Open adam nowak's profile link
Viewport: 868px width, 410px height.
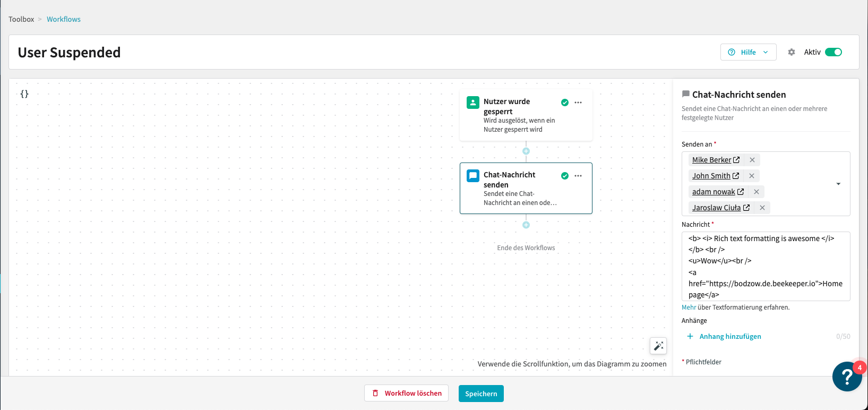718,192
